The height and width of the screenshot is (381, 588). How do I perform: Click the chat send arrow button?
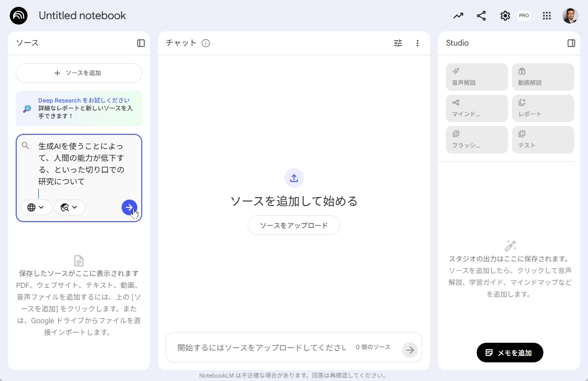(x=410, y=350)
